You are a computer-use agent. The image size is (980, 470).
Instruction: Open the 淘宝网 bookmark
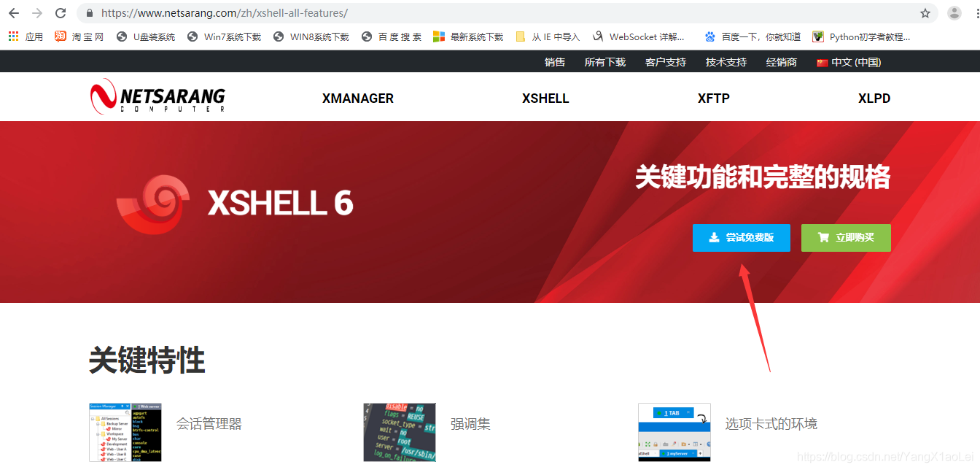79,36
